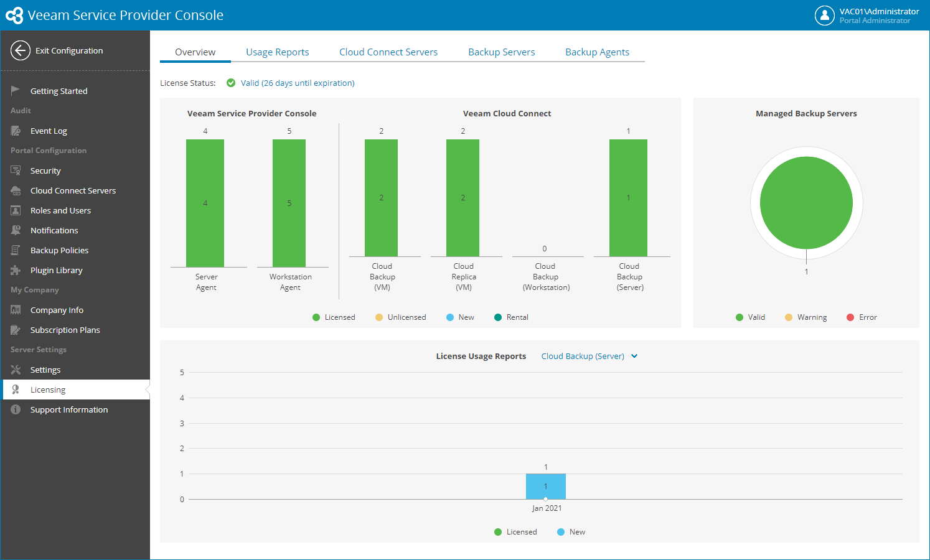930x560 pixels.
Task: Click the Server Agent green bar
Action: coord(205,203)
